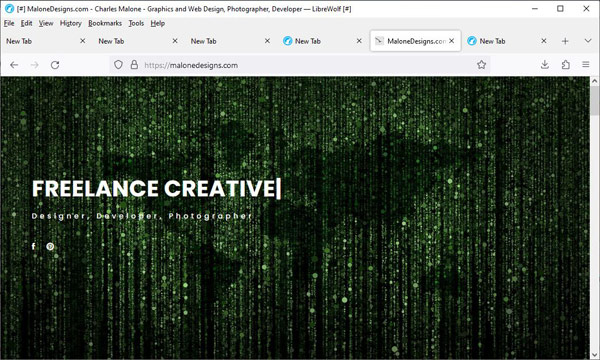600x360 pixels.
Task: Go back to the previous page
Action: pos(14,65)
